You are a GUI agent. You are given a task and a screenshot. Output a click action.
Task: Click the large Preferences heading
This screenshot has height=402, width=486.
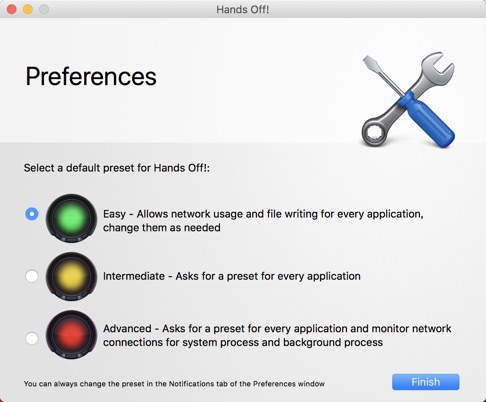point(91,77)
